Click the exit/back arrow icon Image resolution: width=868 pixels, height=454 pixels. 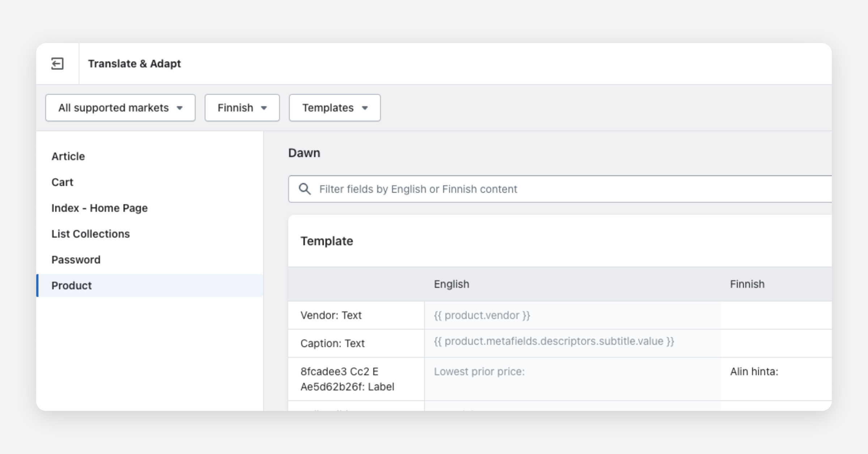point(57,64)
